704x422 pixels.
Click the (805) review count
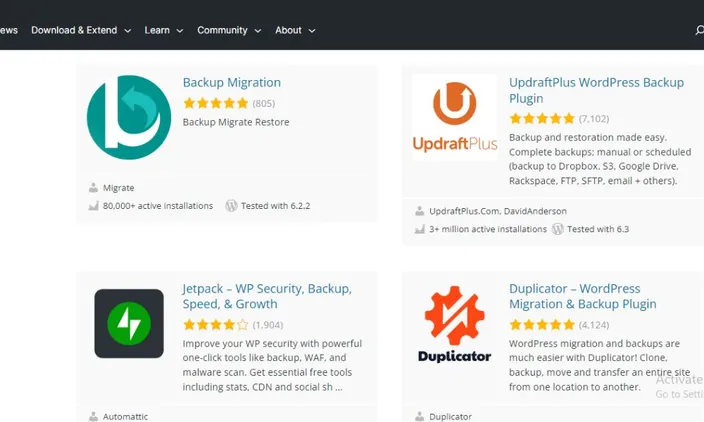tap(264, 103)
